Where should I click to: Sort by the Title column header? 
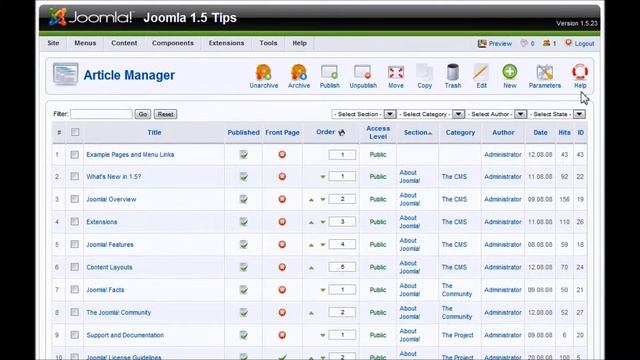tap(154, 132)
